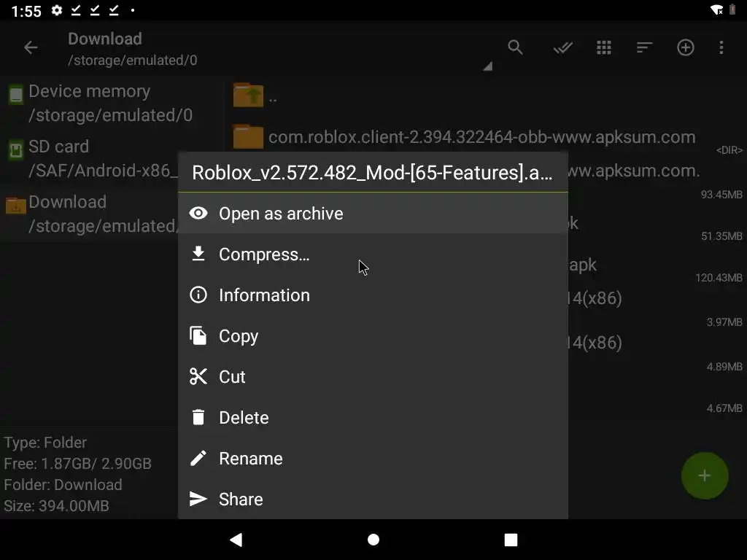
Task: Click the dialog title Roblox_v2.572.482_Mod file name
Action: 372,172
